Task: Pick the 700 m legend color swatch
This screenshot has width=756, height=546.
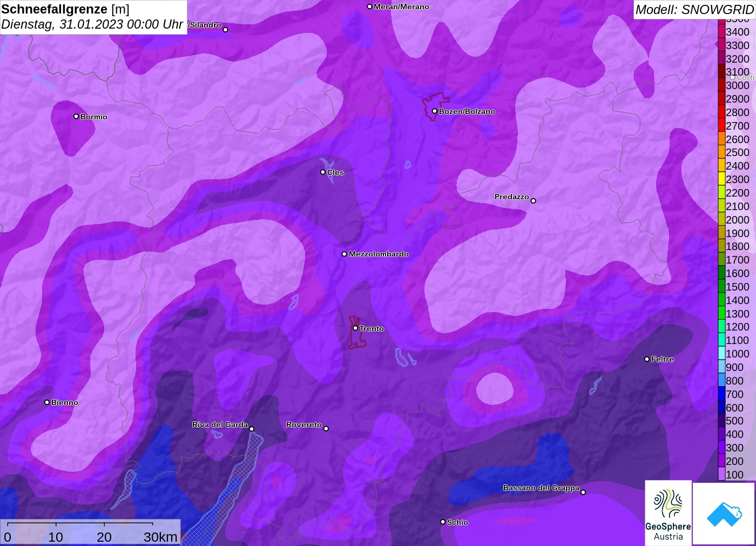Action: pos(721,394)
